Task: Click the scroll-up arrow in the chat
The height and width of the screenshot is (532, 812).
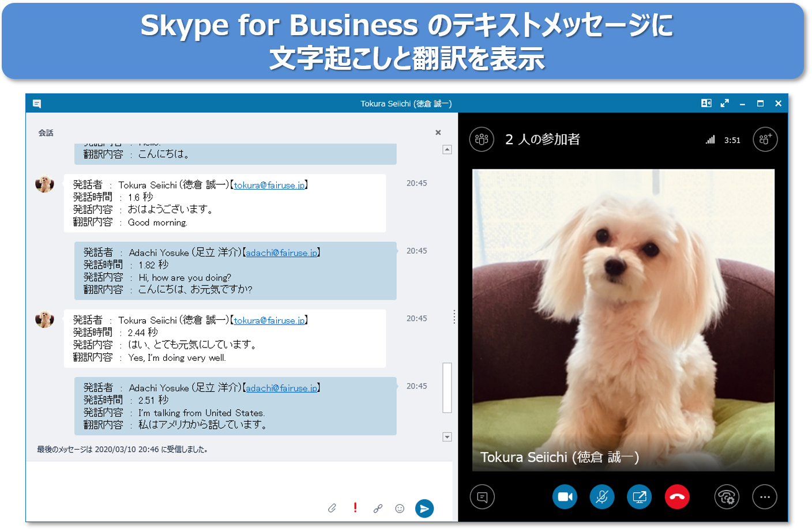Action: point(447,149)
